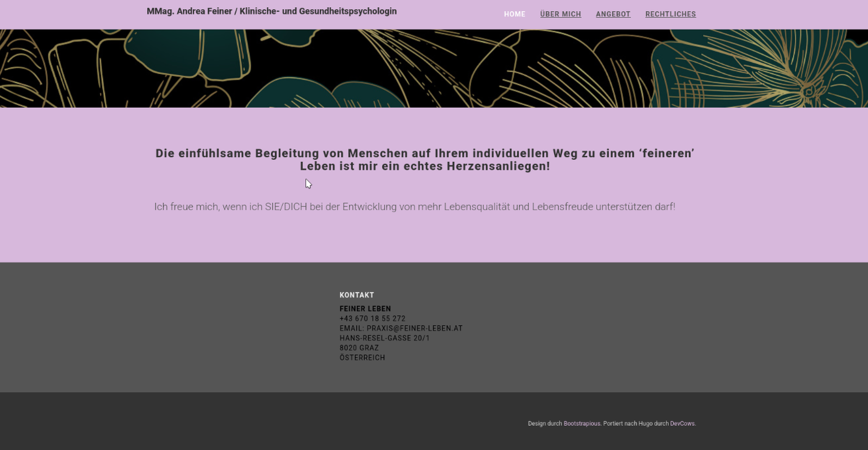The height and width of the screenshot is (450, 868).
Task: Open the Bootstrapious credit link
Action: [582, 424]
